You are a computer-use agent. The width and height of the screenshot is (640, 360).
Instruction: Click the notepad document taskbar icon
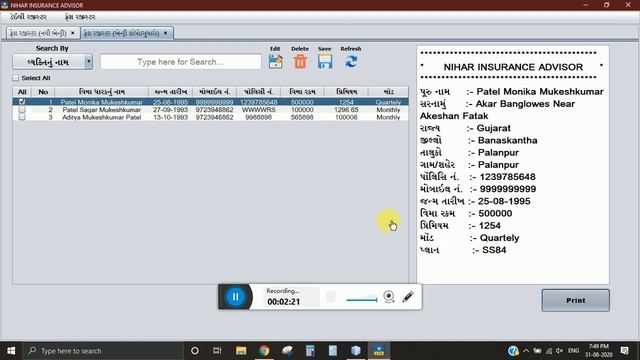tap(333, 351)
